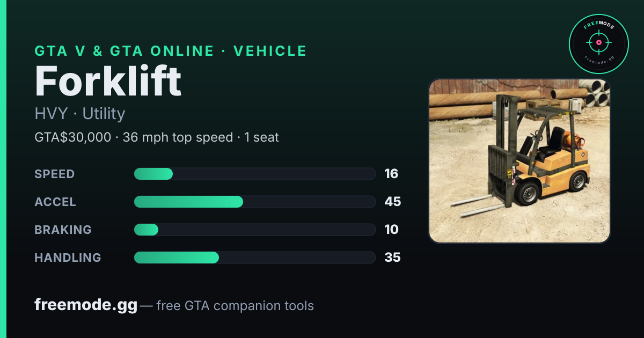This screenshot has width=644, height=338.
Task: Click the Freemode crosshair logo badge
Action: pyautogui.click(x=598, y=44)
